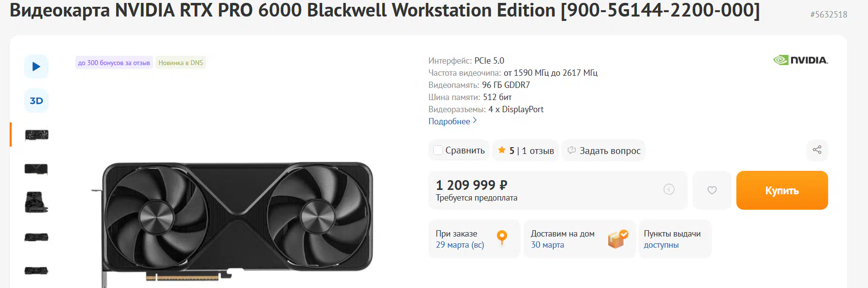Play the product video
This screenshot has width=868, height=288.
pyautogui.click(x=36, y=67)
